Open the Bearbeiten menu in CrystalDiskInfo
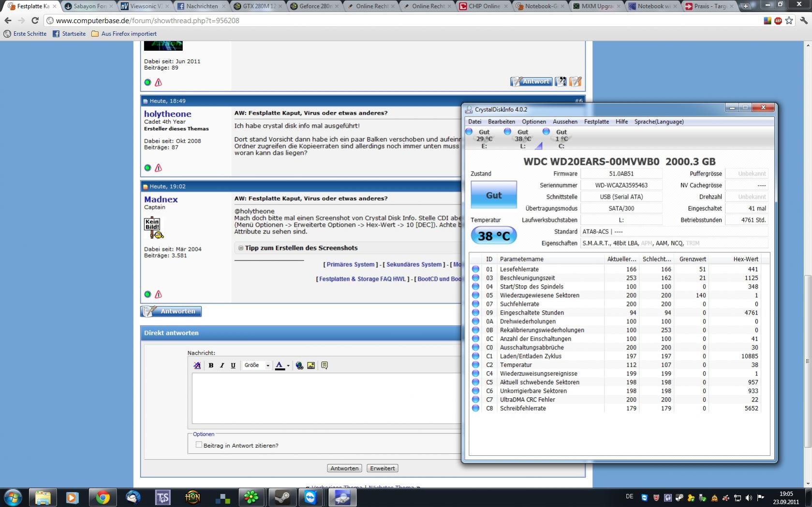Viewport: 812px width, 507px height. 502,122
